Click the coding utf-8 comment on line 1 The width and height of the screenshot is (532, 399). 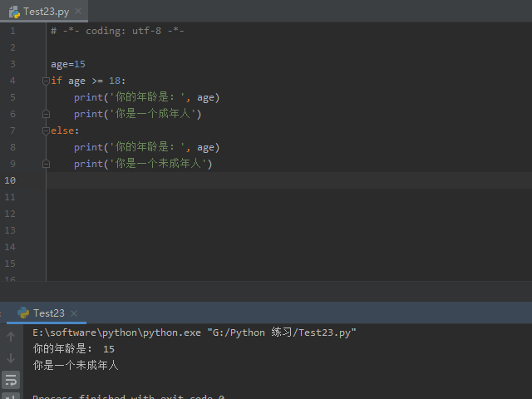click(117, 31)
